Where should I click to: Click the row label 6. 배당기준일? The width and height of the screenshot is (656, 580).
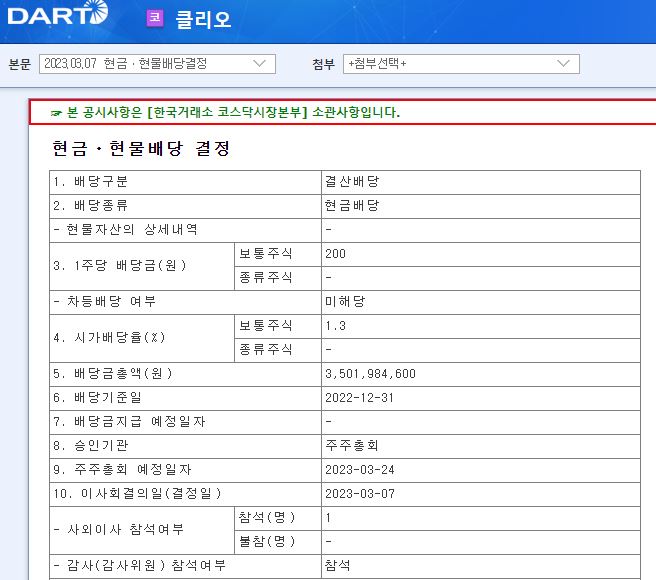coord(97,398)
